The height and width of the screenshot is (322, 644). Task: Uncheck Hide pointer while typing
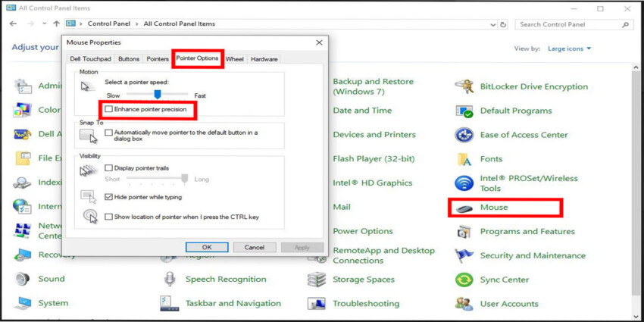[x=108, y=197]
